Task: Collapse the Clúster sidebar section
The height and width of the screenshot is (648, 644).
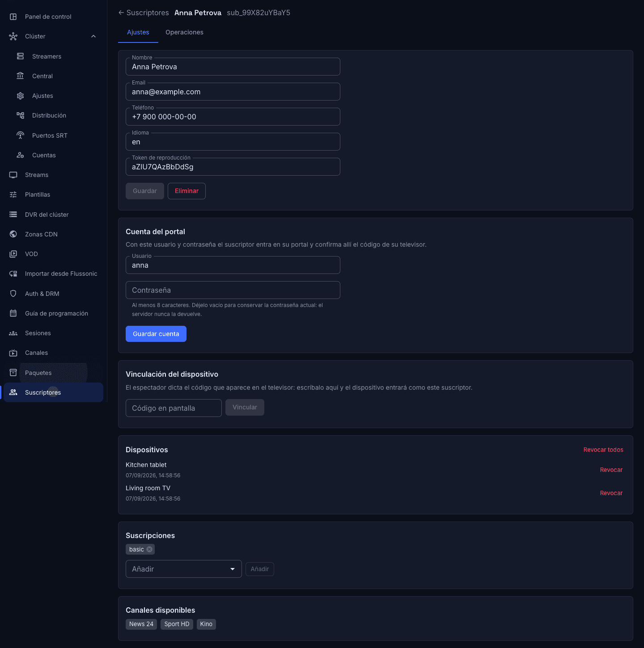Action: point(93,36)
